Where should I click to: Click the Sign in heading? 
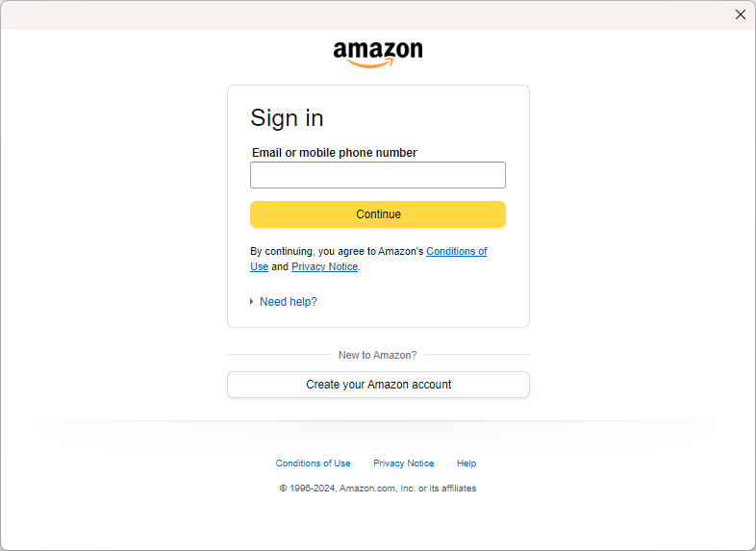[x=287, y=118]
